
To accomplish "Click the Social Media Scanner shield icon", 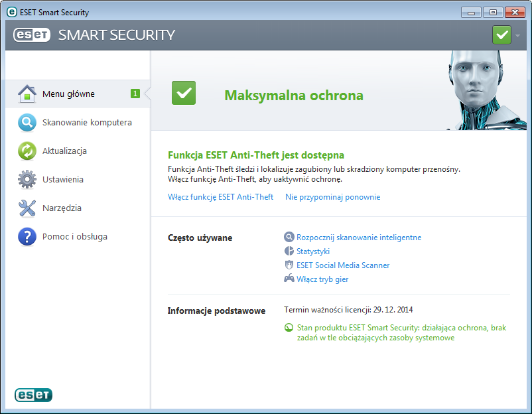I will coord(289,265).
